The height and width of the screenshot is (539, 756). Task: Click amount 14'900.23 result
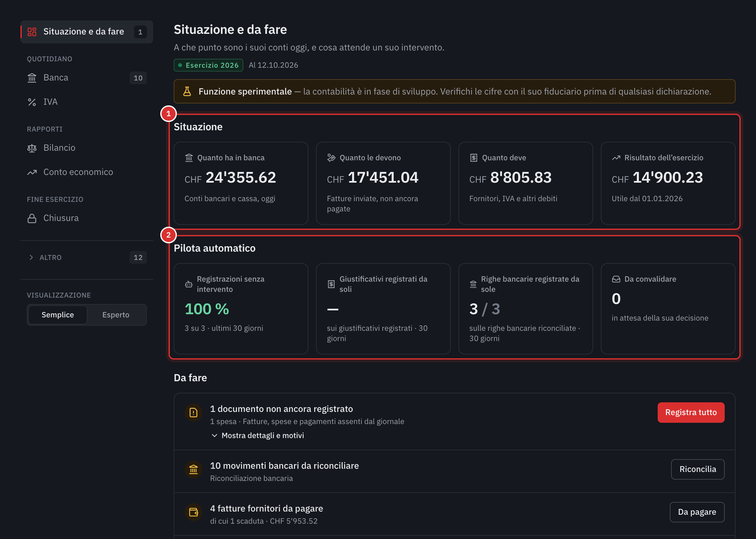[x=668, y=178]
